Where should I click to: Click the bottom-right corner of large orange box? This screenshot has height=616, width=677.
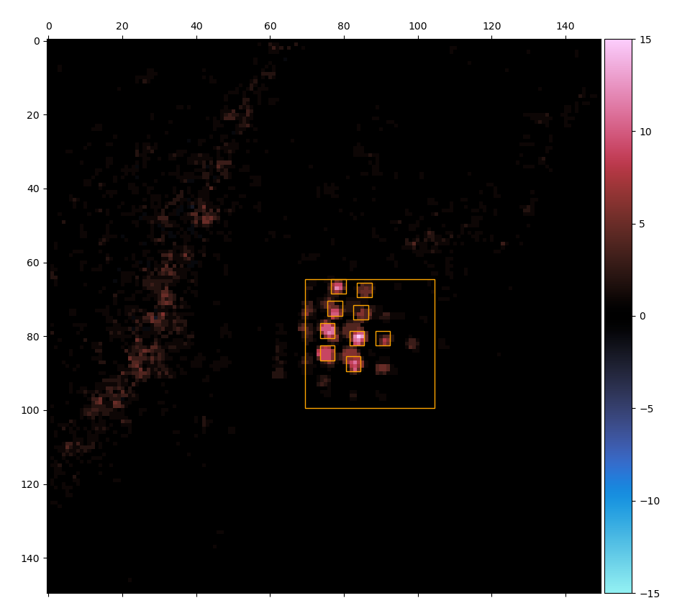click(x=435, y=408)
